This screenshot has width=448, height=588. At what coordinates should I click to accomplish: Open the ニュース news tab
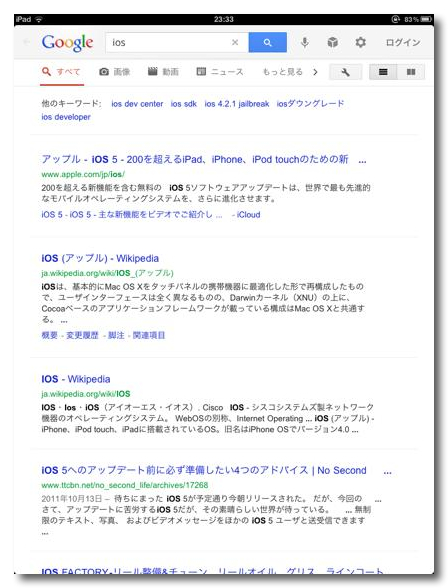(x=220, y=72)
